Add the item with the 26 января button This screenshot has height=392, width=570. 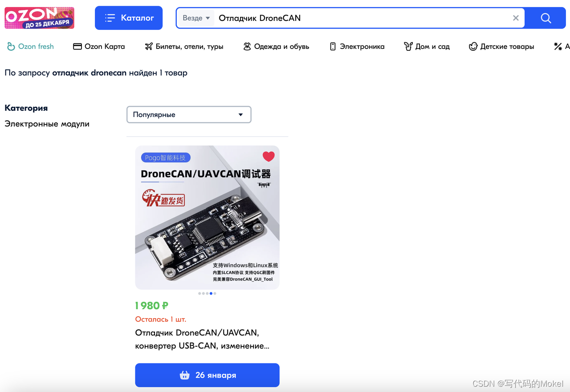click(x=207, y=375)
